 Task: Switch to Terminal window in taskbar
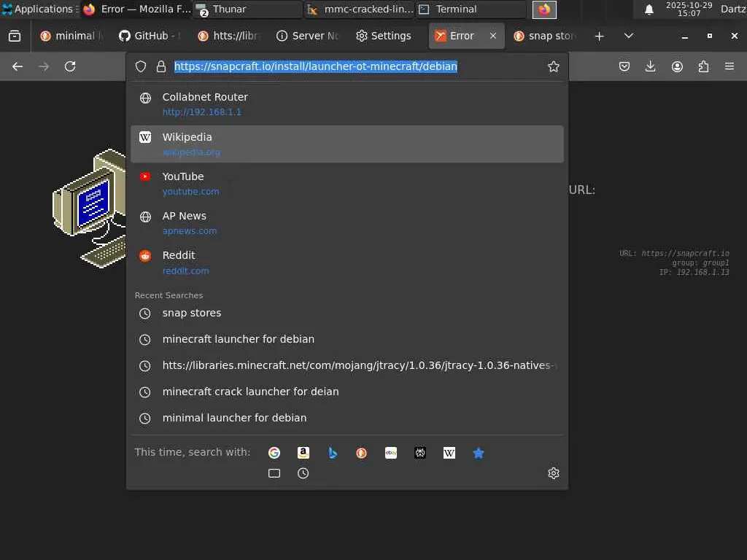point(471,9)
